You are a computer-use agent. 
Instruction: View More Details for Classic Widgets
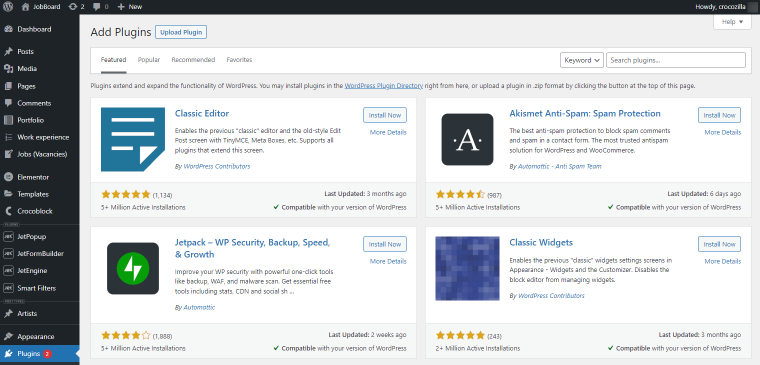click(723, 261)
